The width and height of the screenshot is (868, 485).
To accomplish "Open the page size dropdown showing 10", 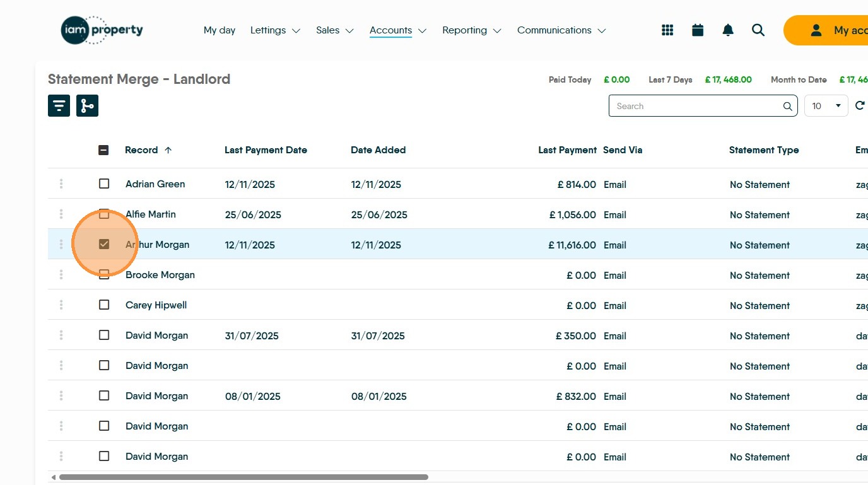I will click(826, 106).
